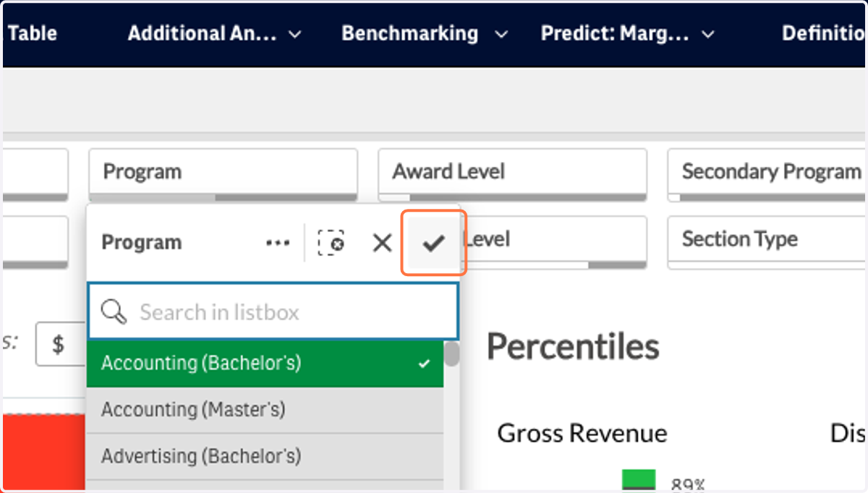The width and height of the screenshot is (868, 493).
Task: Open the Secondary Program filter
Action: [767, 175]
